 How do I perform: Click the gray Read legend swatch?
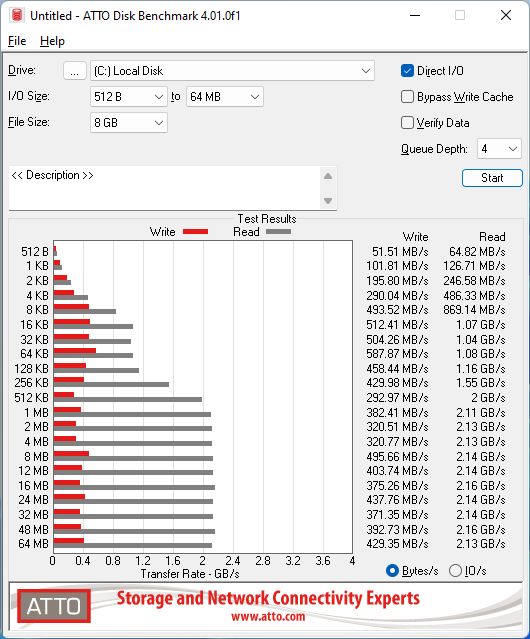pyautogui.click(x=278, y=231)
